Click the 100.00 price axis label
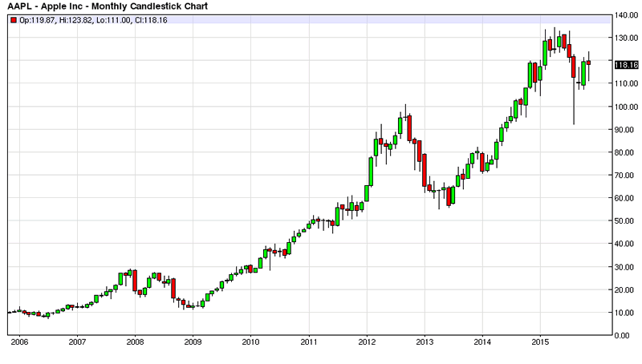 coord(627,107)
